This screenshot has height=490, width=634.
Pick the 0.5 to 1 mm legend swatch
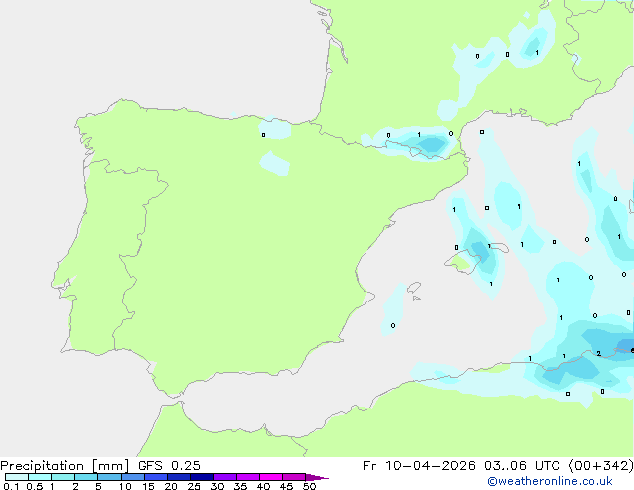pyautogui.click(x=40, y=477)
